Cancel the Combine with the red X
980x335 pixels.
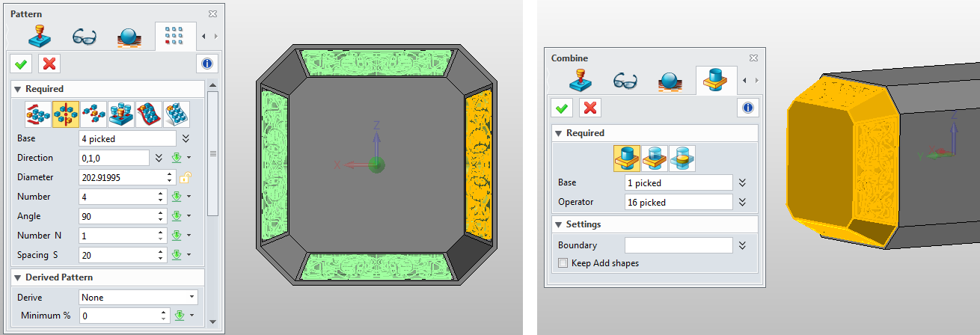590,107
